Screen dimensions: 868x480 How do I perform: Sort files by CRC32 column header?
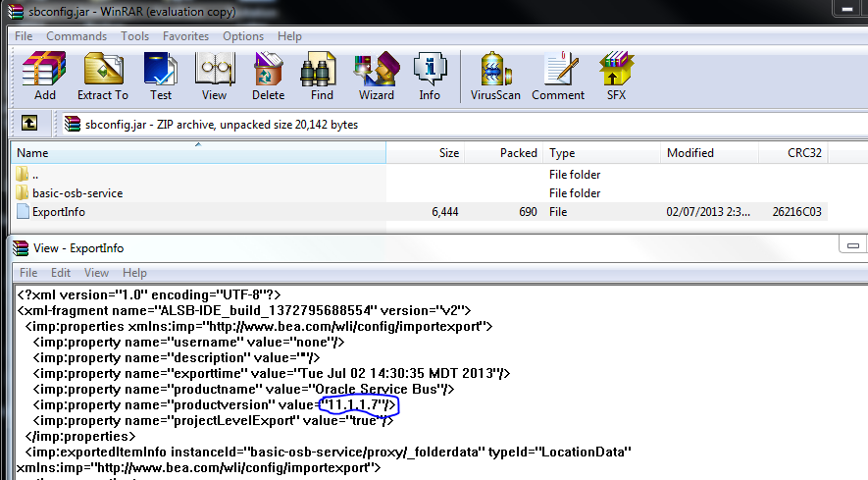pos(792,153)
